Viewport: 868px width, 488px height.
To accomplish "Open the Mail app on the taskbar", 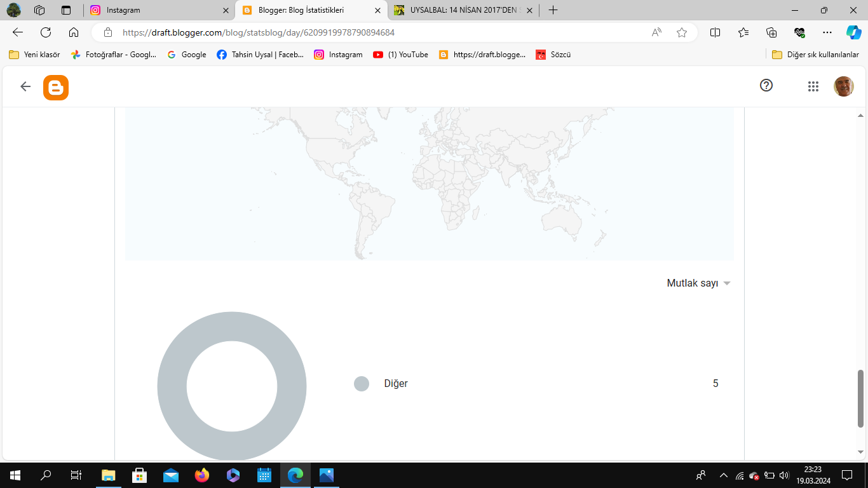I will (x=171, y=475).
